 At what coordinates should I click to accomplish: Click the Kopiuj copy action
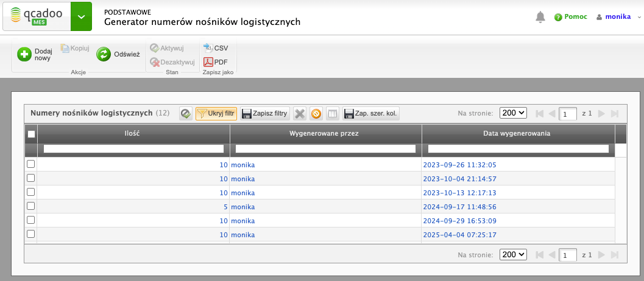[75, 48]
